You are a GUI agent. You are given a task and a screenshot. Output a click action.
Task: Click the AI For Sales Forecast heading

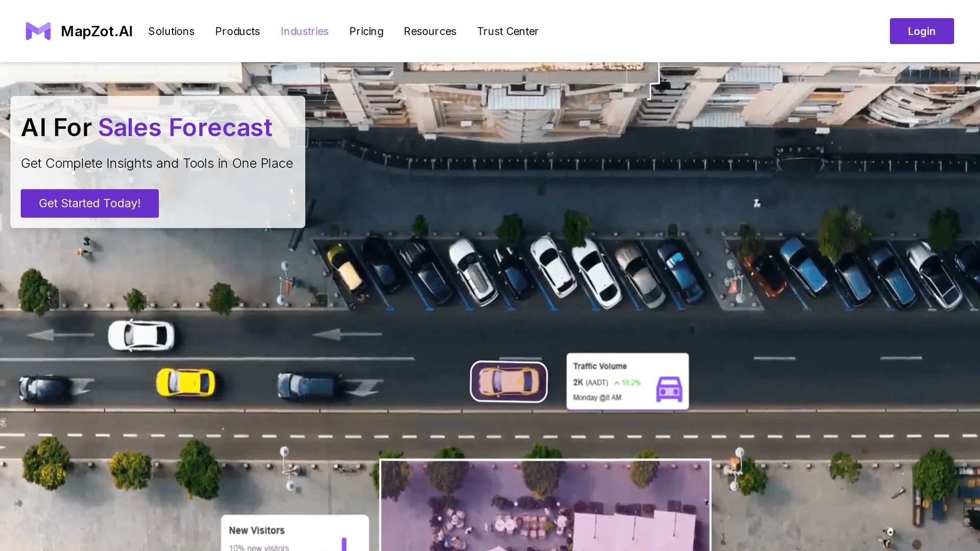click(x=146, y=127)
